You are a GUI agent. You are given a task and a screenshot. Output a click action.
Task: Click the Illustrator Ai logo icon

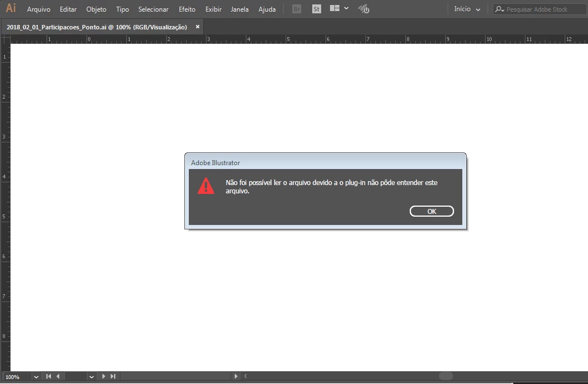(x=11, y=8)
